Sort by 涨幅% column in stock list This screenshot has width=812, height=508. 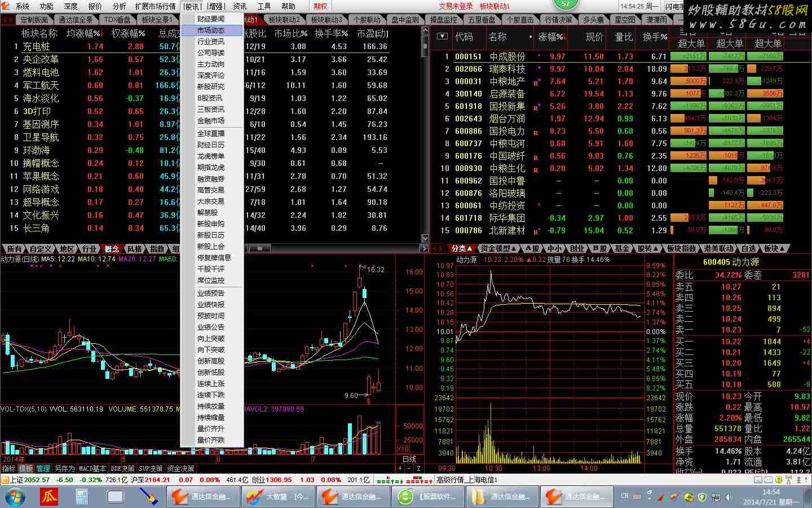click(x=551, y=37)
